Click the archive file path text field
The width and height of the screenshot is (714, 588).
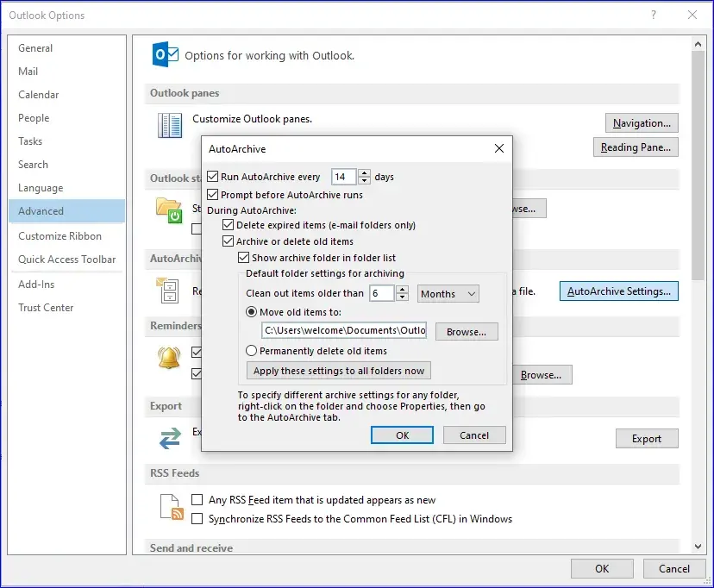pyautogui.click(x=344, y=330)
